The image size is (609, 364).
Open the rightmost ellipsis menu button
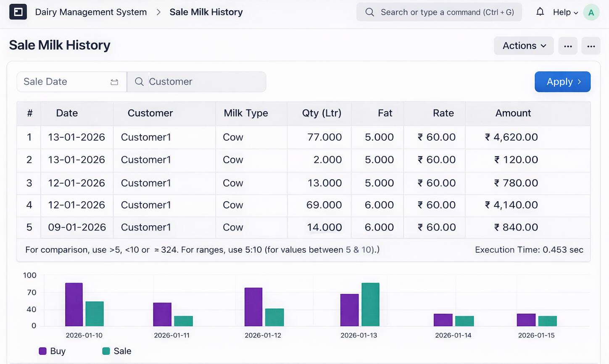(591, 46)
